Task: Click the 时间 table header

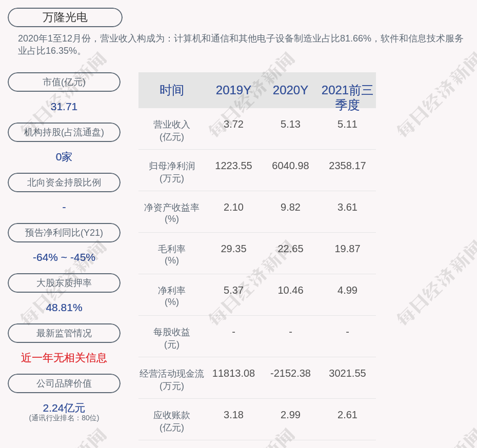Action: pyautogui.click(x=172, y=90)
